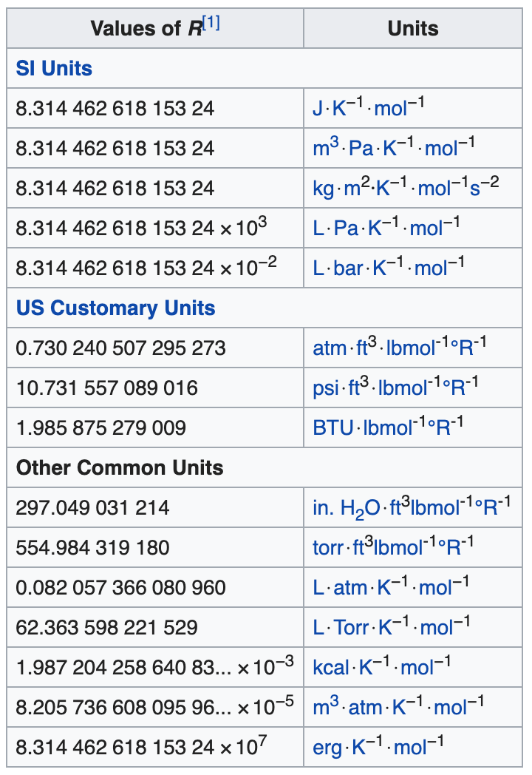
Task: Open the SI Units heading link
Action: click(x=54, y=69)
